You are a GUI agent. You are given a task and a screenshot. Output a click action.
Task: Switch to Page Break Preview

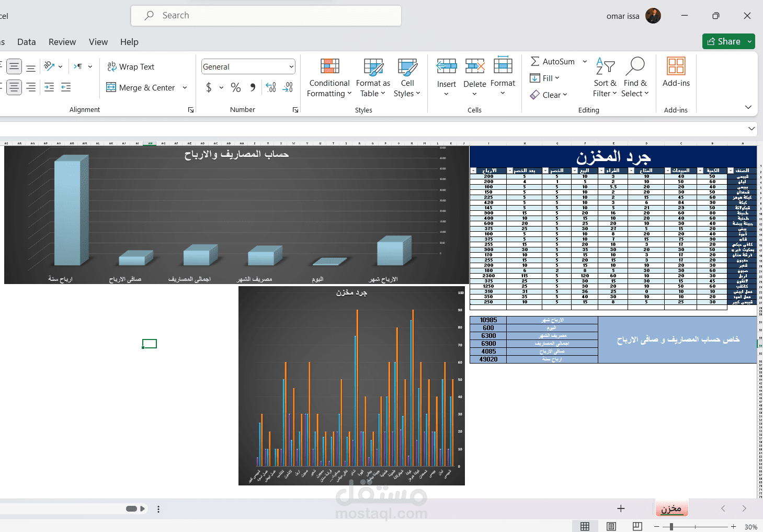[x=637, y=527]
